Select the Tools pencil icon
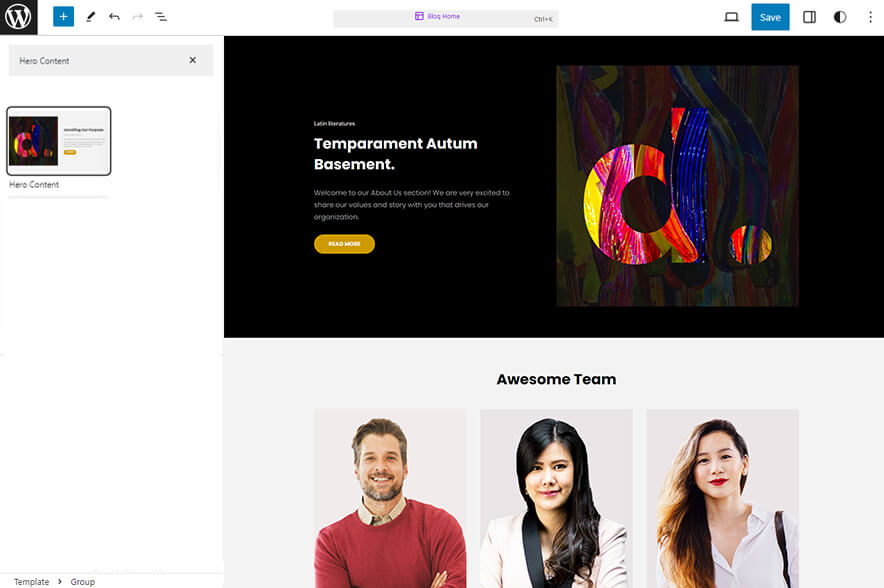 click(90, 17)
